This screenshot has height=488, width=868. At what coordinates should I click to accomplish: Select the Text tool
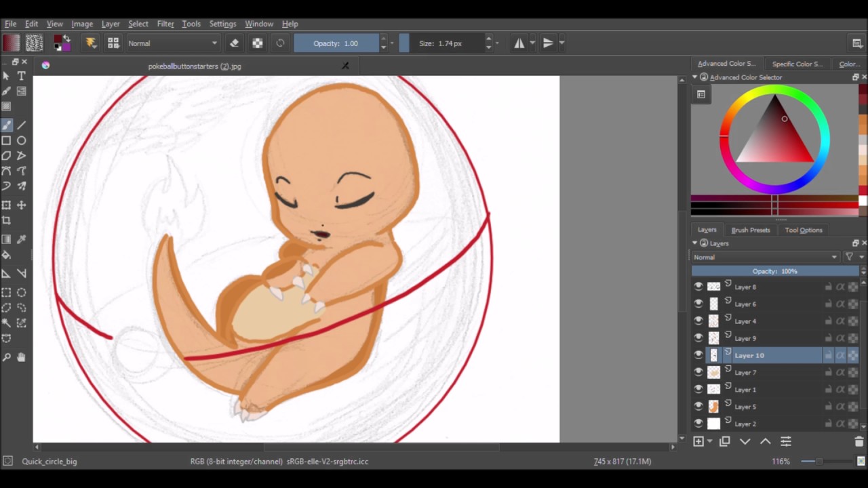click(22, 76)
